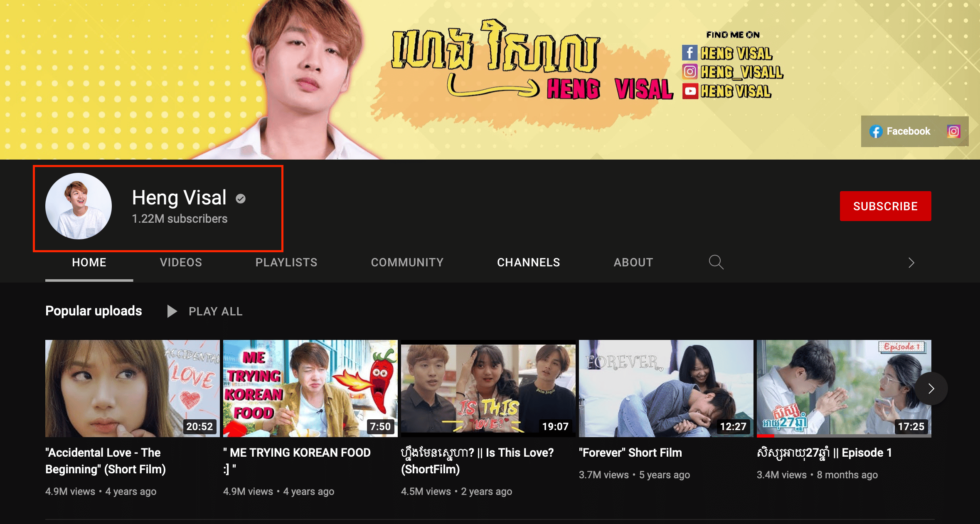Show next popular uploads with carousel arrow
980x524 pixels.
931,389
